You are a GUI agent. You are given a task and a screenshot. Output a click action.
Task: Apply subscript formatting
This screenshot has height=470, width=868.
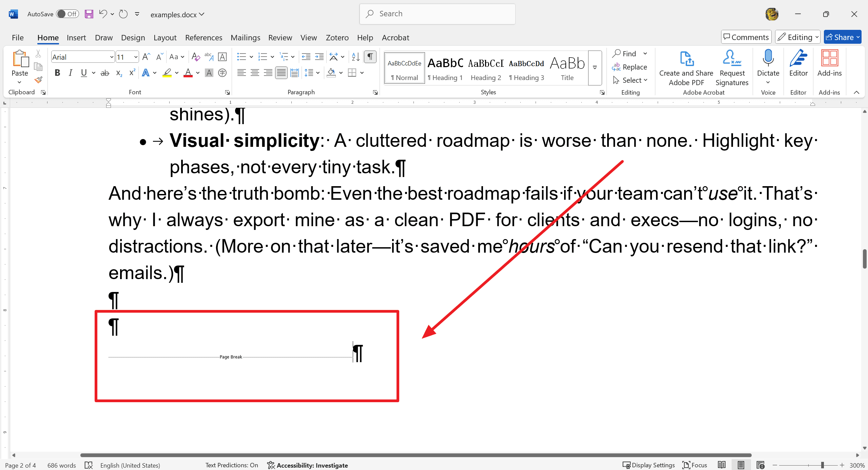(x=119, y=73)
